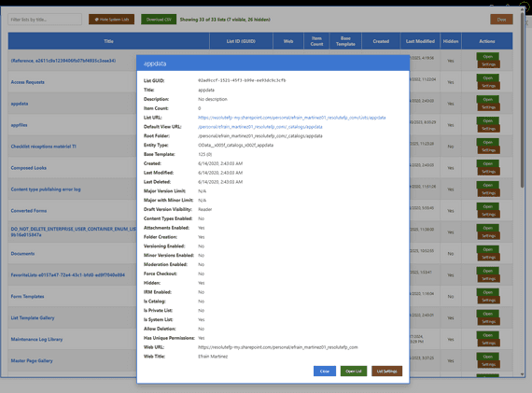532x393 pixels.
Task: Open the Documents list title link
Action: [22, 254]
